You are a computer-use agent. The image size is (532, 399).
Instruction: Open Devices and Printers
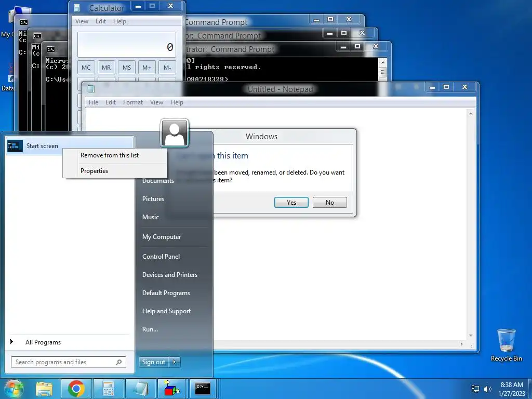(x=170, y=275)
